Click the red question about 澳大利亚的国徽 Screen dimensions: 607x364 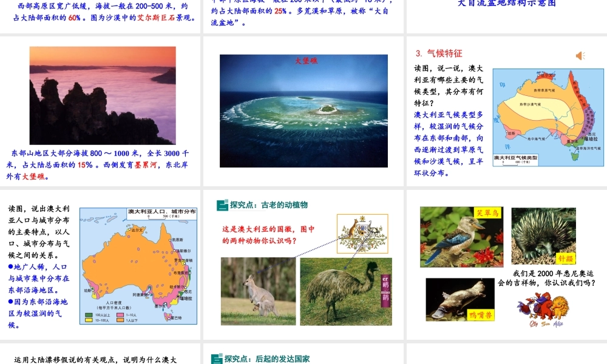tap(268, 235)
